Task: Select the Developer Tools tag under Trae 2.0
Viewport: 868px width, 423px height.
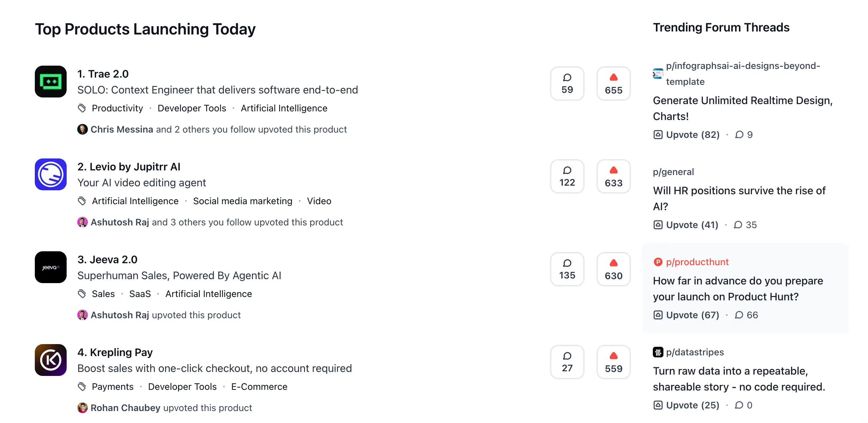Action: click(192, 108)
